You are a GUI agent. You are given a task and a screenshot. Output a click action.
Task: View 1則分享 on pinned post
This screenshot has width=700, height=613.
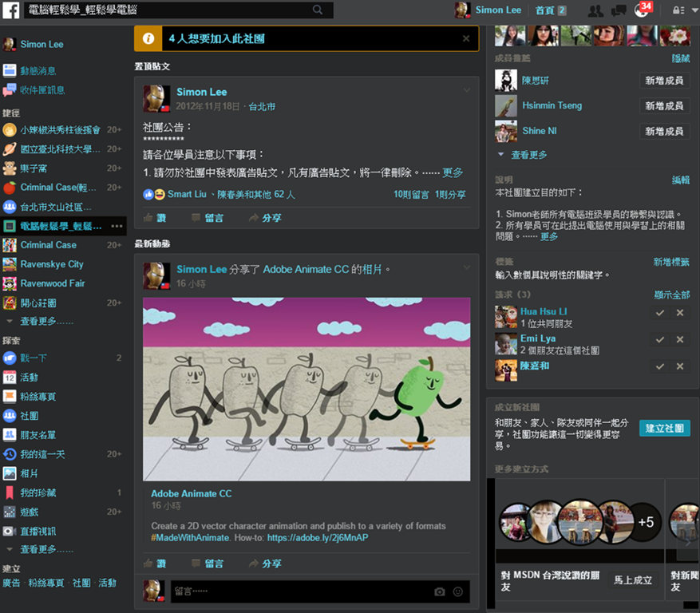[x=450, y=194]
